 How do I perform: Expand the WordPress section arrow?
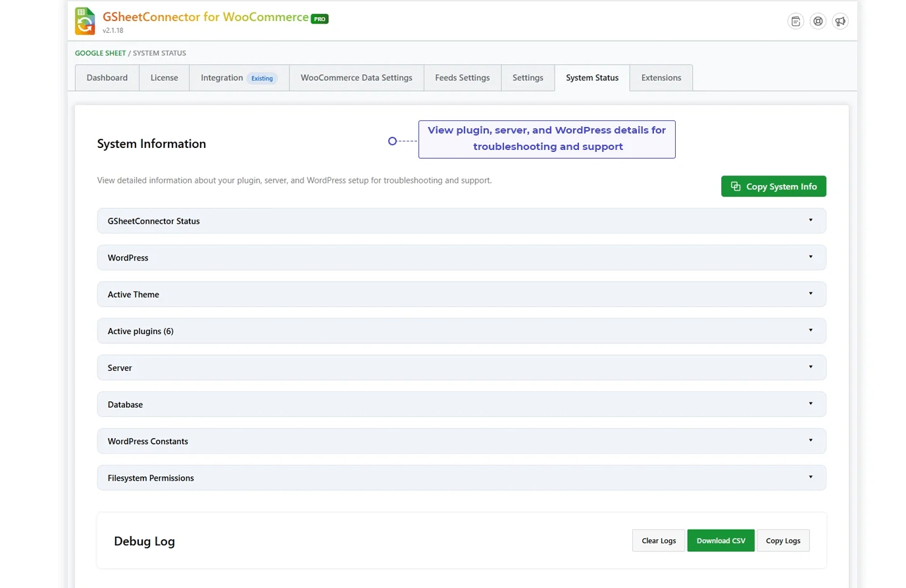[811, 257]
